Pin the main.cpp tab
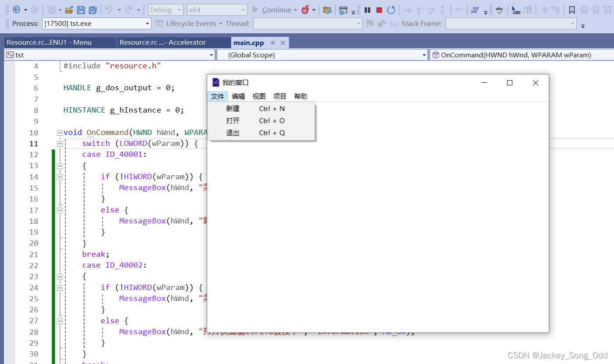Image resolution: width=614 pixels, height=364 pixels. pos(272,42)
